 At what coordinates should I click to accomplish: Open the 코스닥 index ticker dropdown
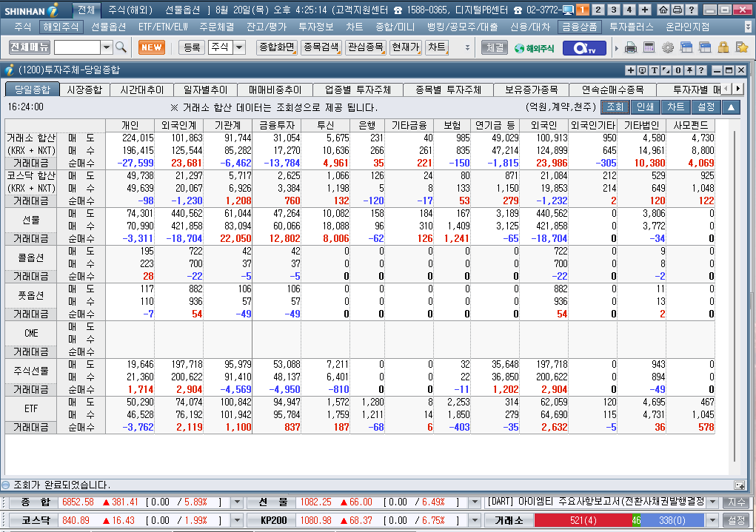click(x=237, y=520)
